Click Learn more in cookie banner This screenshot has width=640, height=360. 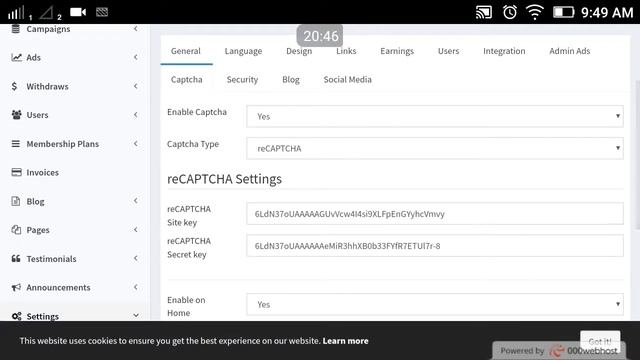345,341
